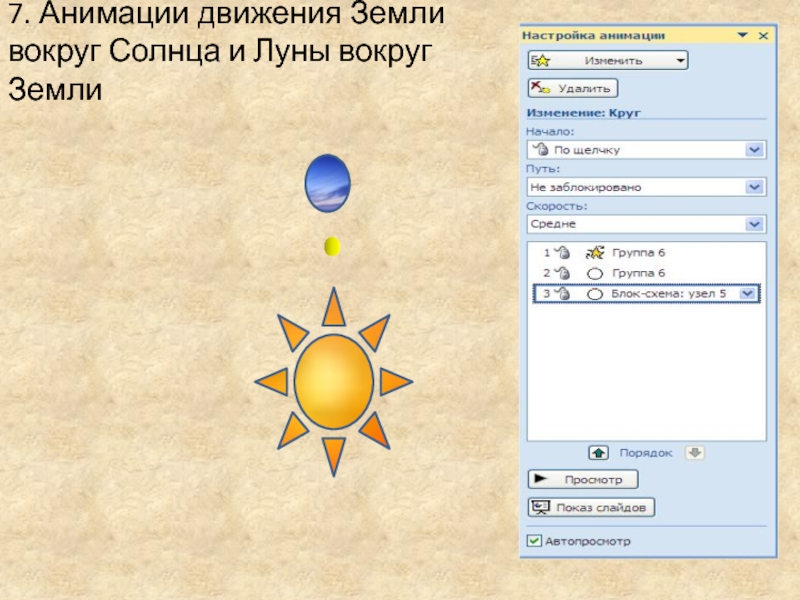Open the Начало dropdown showing По щелчку
Viewport: 800px width, 600px height.
pos(646,150)
